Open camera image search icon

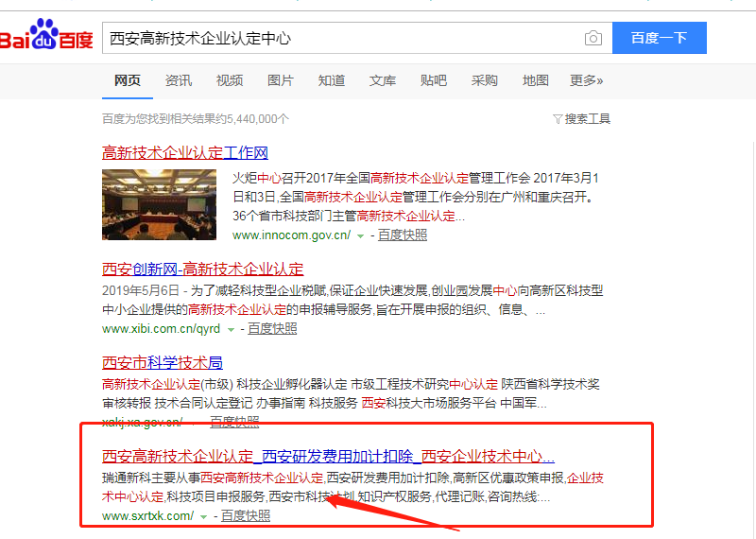coord(593,39)
